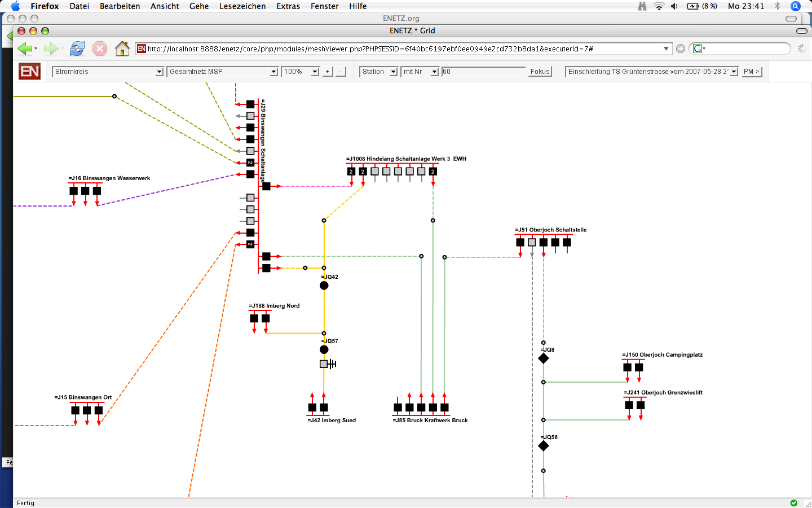
Task: Click the red EN logo in toolbar
Action: coord(29,72)
